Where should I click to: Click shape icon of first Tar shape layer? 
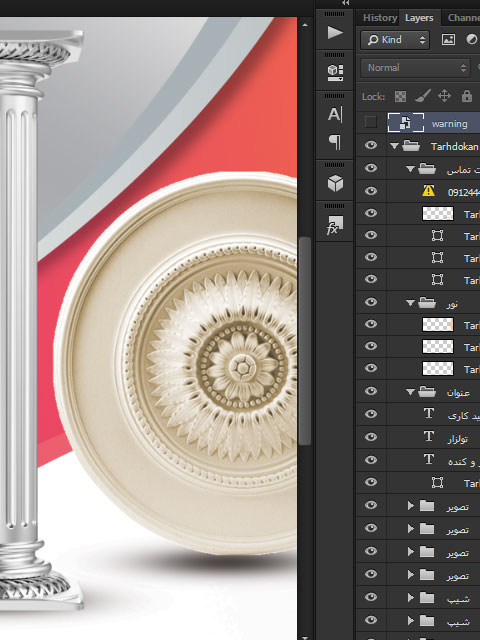[438, 236]
